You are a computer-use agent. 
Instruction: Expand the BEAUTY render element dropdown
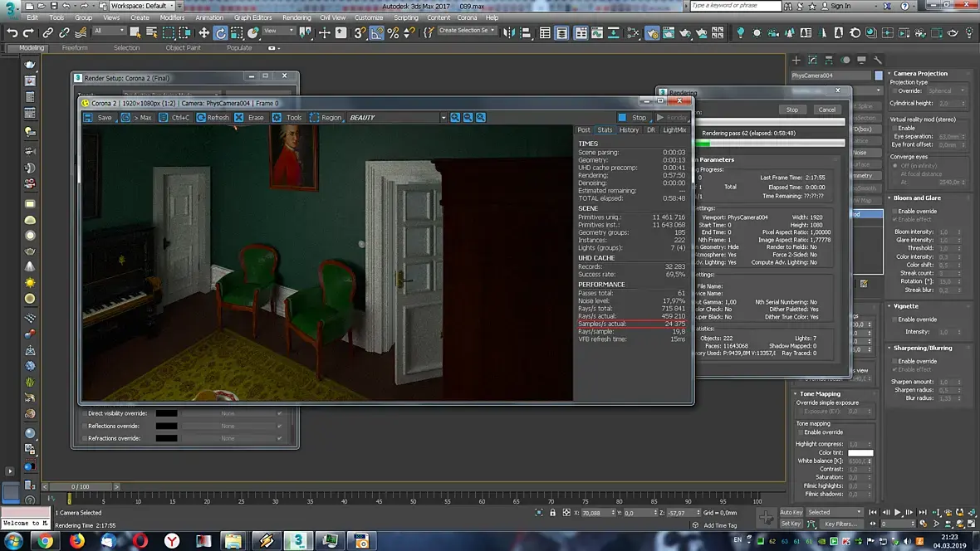pyautogui.click(x=443, y=118)
